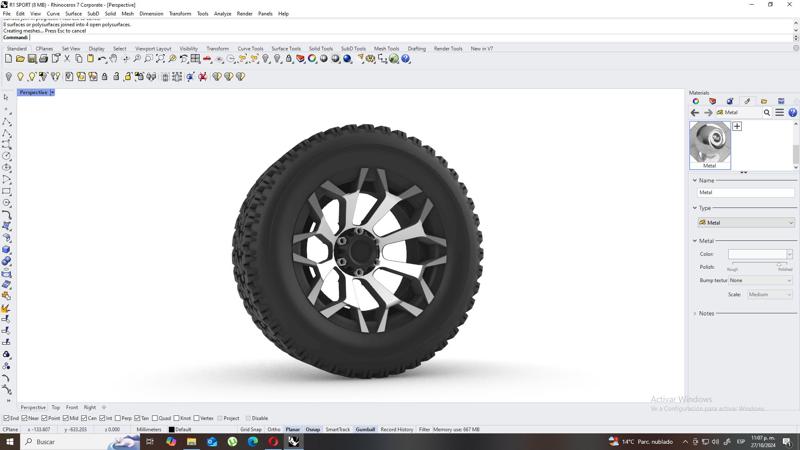Enable the Perp osnap checkbox

click(x=118, y=418)
